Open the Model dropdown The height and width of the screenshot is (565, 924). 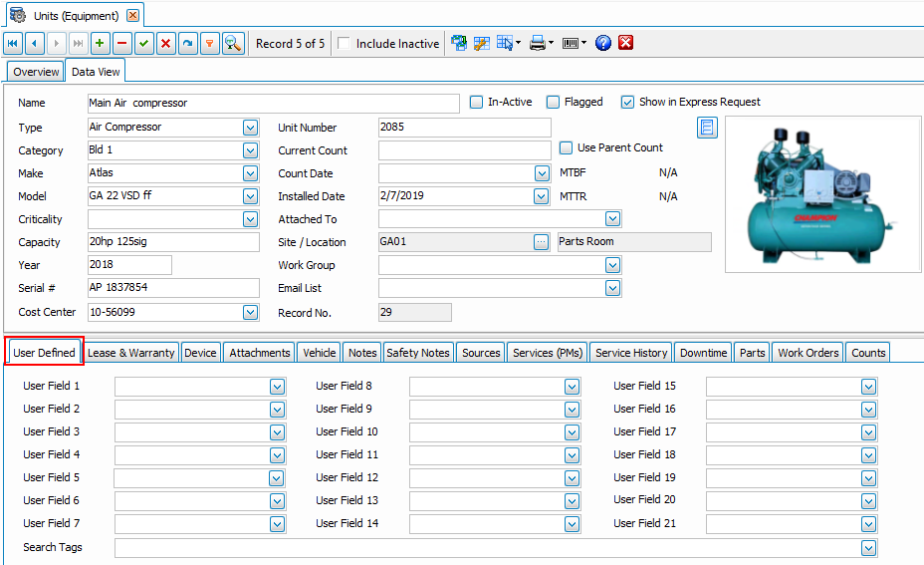point(251,196)
